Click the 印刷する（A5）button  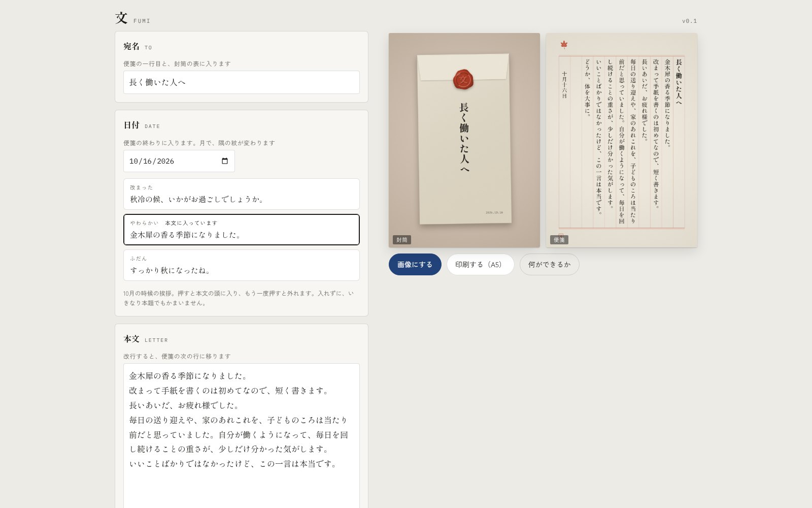point(480,265)
